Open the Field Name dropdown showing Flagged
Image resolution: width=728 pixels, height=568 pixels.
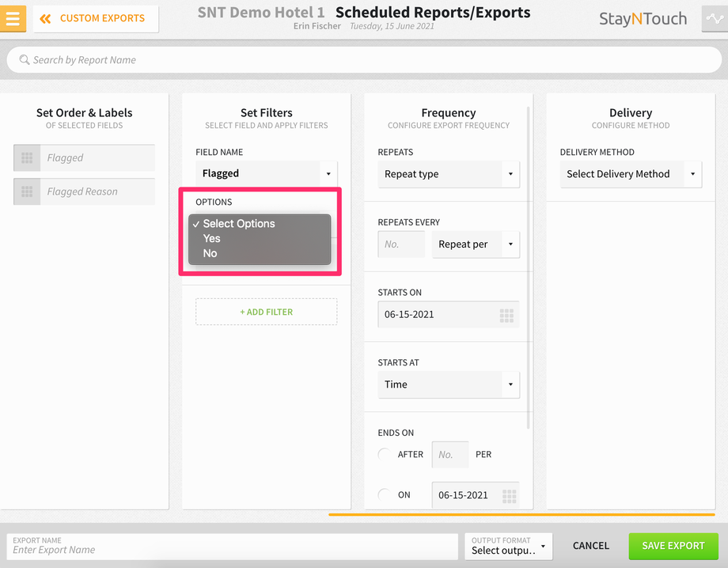pyautogui.click(x=267, y=173)
